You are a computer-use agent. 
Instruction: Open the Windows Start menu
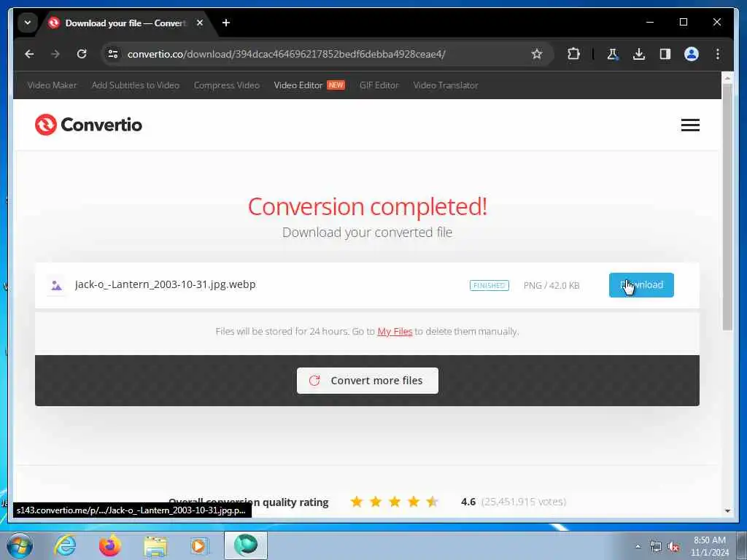[x=20, y=545]
